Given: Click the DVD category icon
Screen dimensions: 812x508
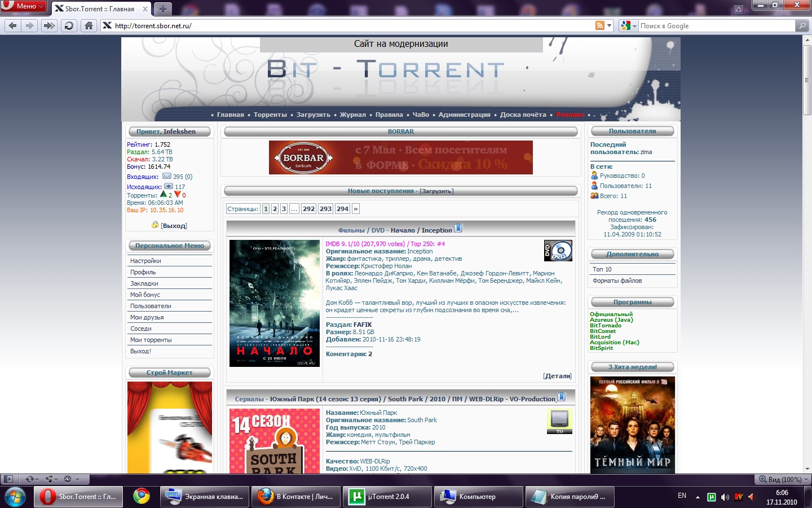Looking at the screenshot, I should click(x=558, y=251).
